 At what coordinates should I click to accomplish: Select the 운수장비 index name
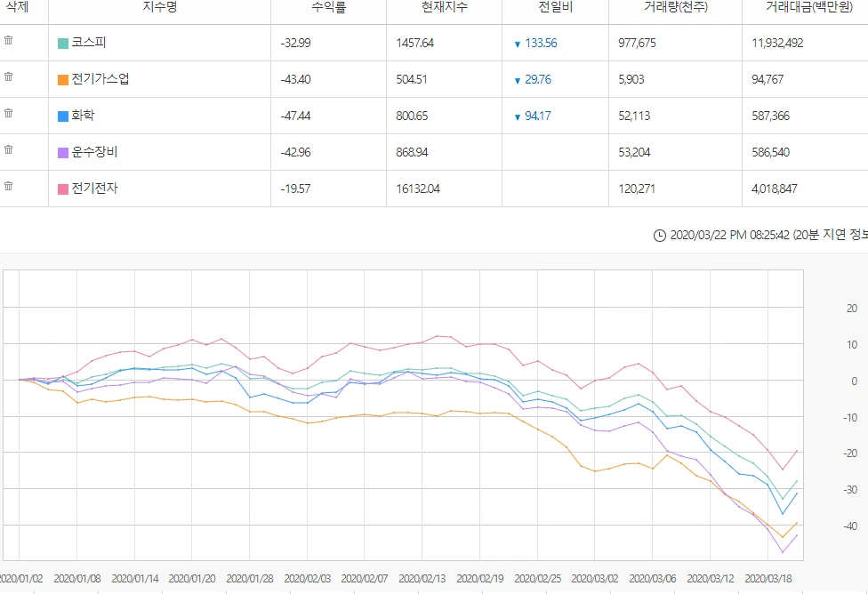coord(94,152)
